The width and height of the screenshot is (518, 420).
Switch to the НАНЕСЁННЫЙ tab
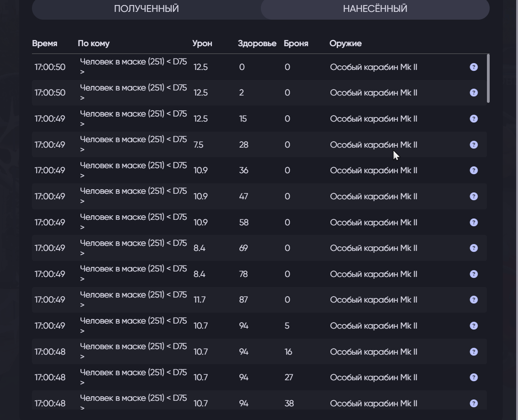(375, 9)
